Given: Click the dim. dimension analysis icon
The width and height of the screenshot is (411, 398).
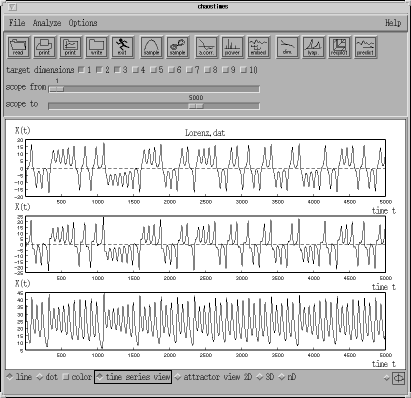Looking at the screenshot, I should (287, 47).
